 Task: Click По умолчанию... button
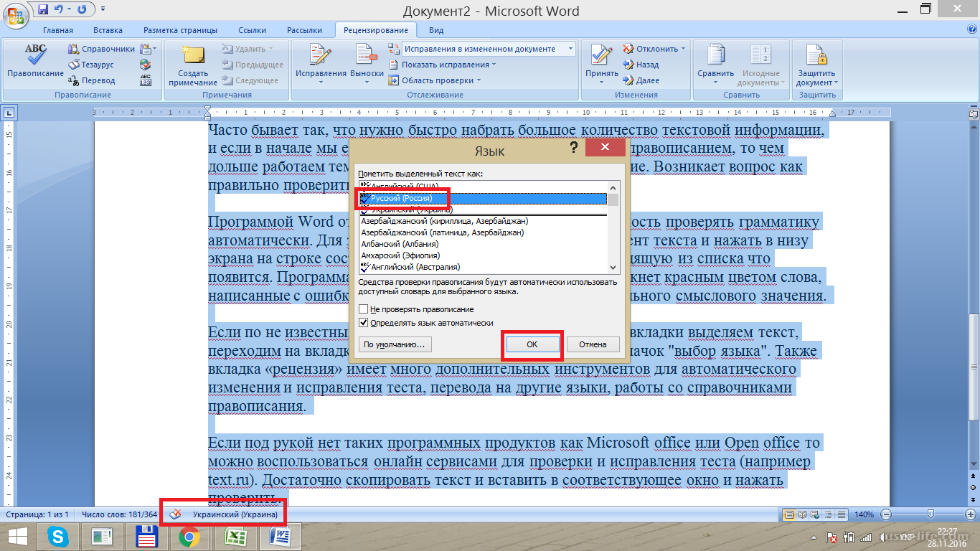[x=394, y=344]
